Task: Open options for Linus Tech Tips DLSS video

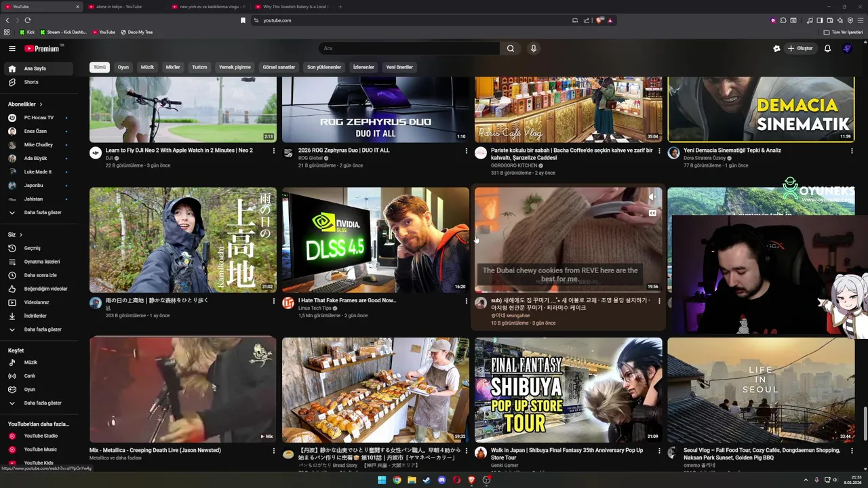Action: click(x=466, y=301)
